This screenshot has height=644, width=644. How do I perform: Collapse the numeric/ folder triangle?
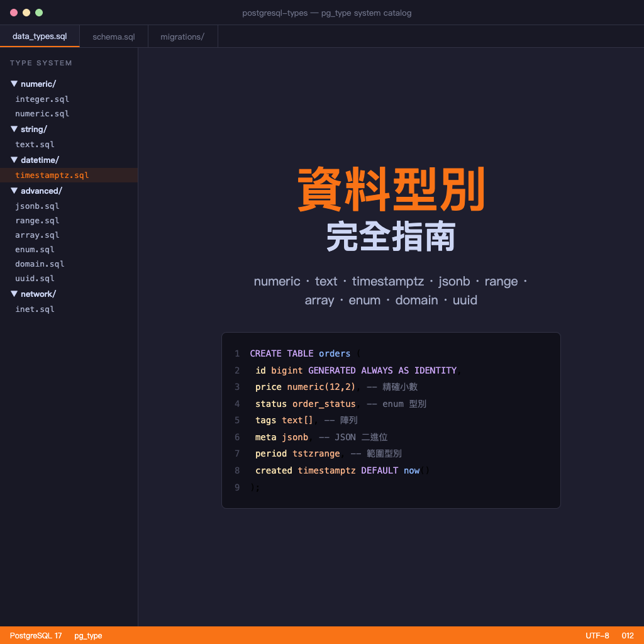click(14, 84)
